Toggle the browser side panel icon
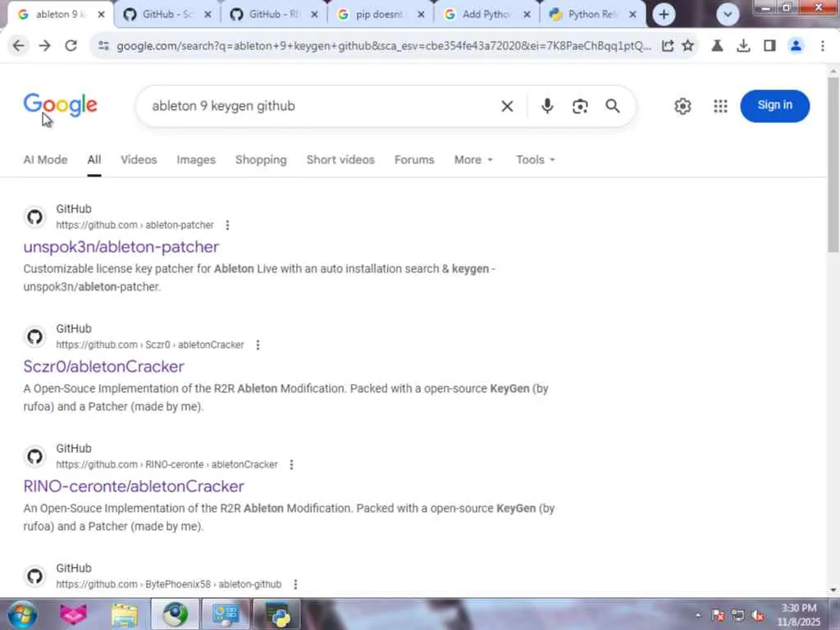Viewport: 840px width, 630px height. tap(769, 46)
